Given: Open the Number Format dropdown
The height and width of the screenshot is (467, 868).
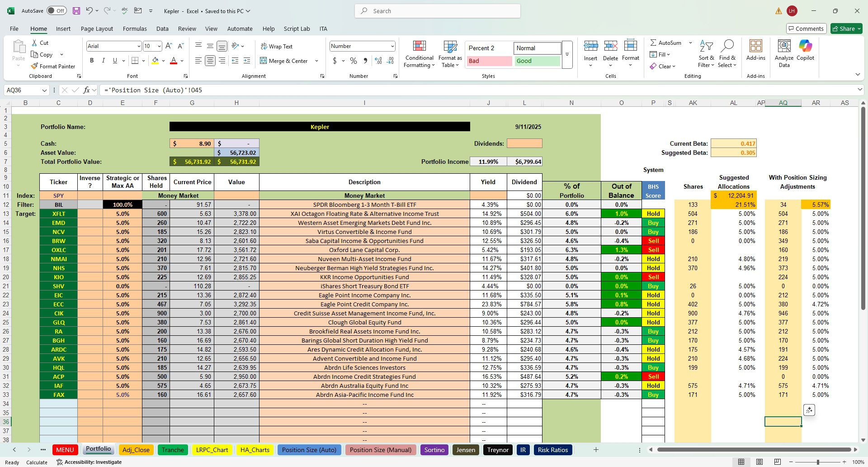Looking at the screenshot, I should (392, 46).
